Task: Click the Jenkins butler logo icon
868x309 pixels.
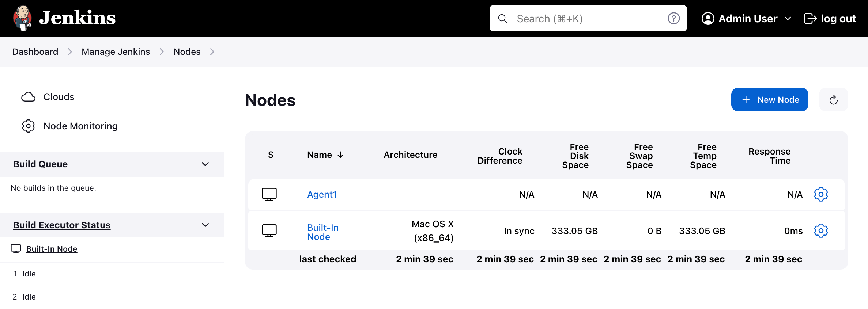Action: (x=22, y=18)
